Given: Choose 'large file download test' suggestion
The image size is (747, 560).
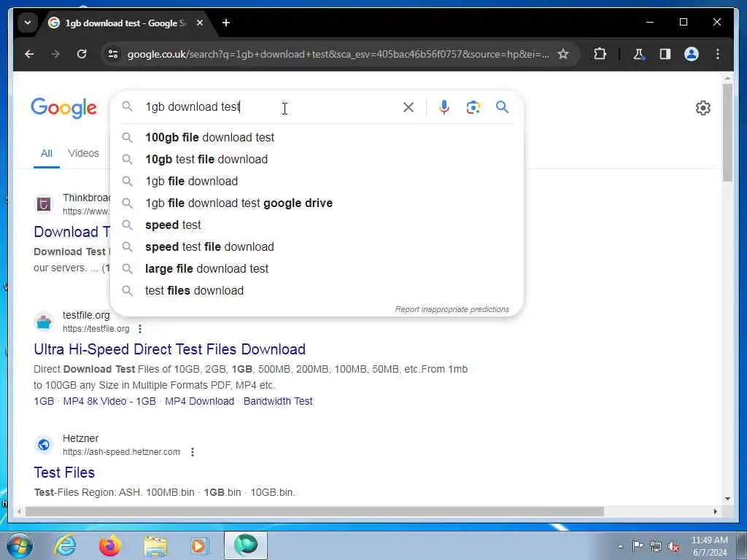Looking at the screenshot, I should tap(317, 269).
